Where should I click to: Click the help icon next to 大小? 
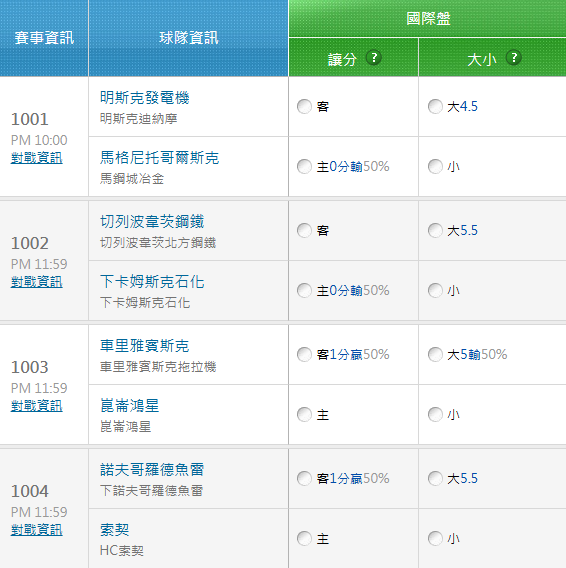513,58
